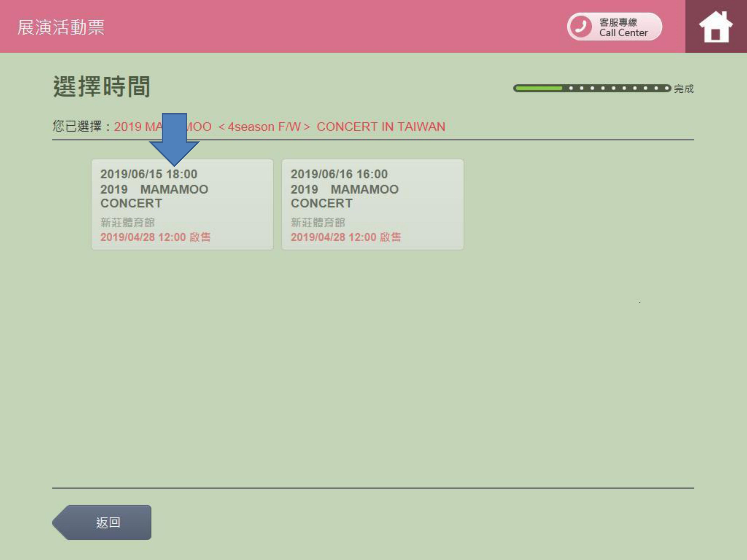Viewport: 747px width, 560px height.
Task: Click the 返回 back button
Action: [x=102, y=522]
